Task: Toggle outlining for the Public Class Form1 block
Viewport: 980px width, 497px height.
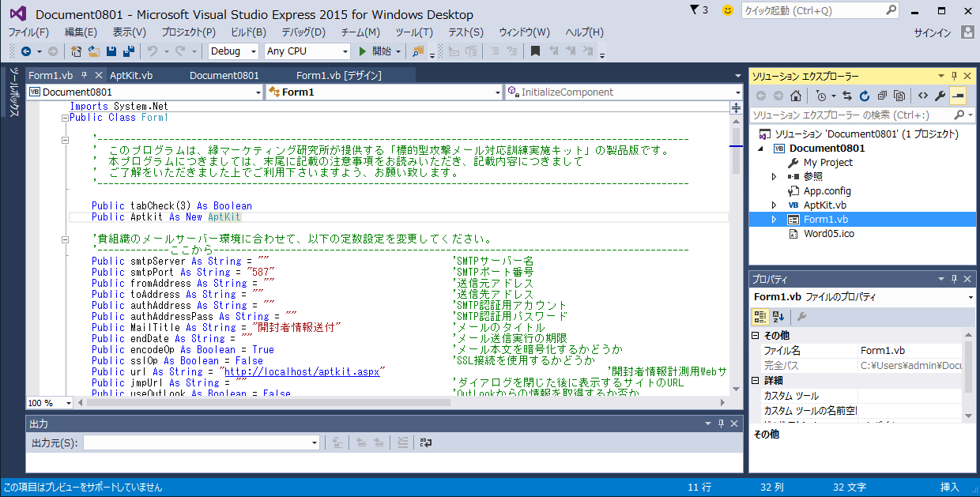Action: [x=66, y=118]
